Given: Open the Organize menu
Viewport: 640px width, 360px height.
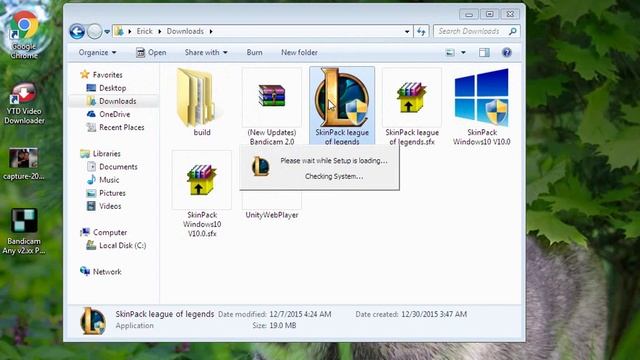Looking at the screenshot, I should (x=97, y=52).
